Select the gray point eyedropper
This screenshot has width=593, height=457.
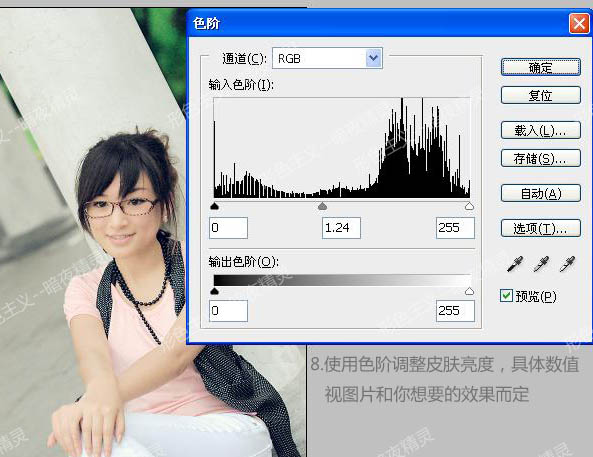pos(541,264)
